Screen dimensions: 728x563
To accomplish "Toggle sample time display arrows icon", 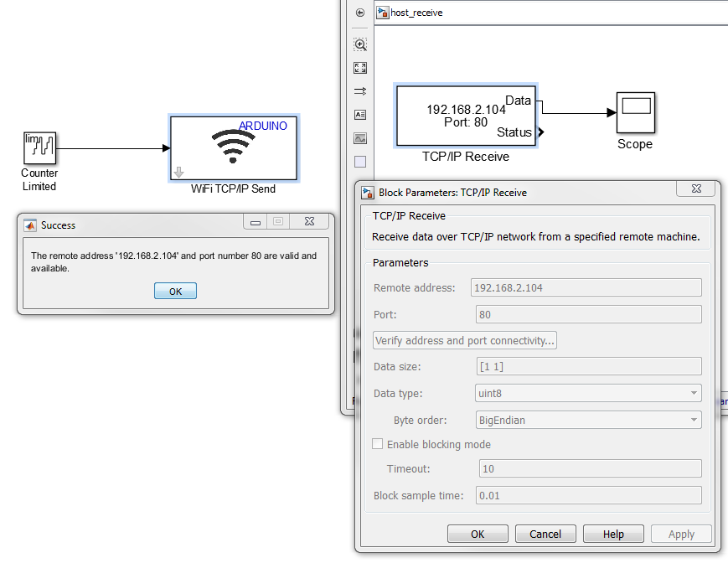I will (x=360, y=91).
